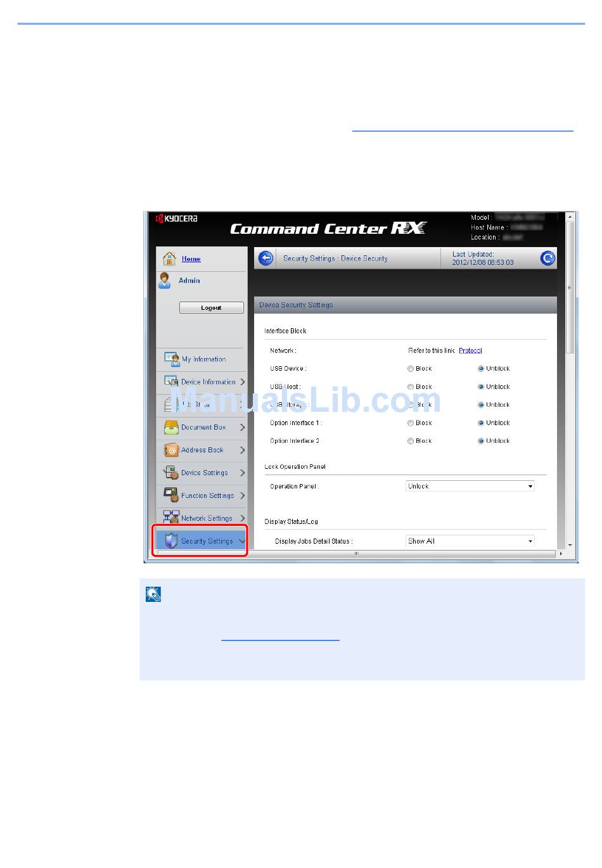602x868 pixels.
Task: Click the Display Status/Log section label
Action: (x=291, y=522)
